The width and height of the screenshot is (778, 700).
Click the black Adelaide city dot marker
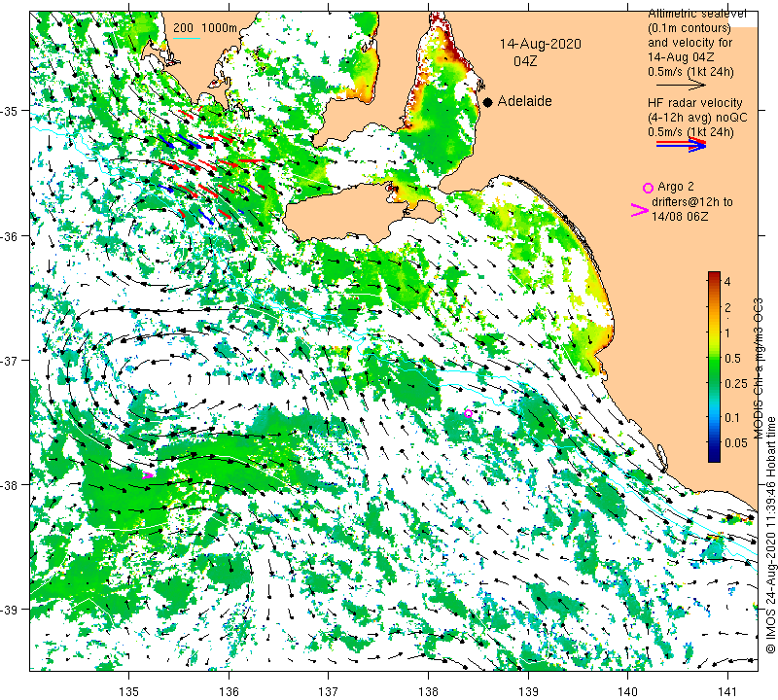click(488, 102)
